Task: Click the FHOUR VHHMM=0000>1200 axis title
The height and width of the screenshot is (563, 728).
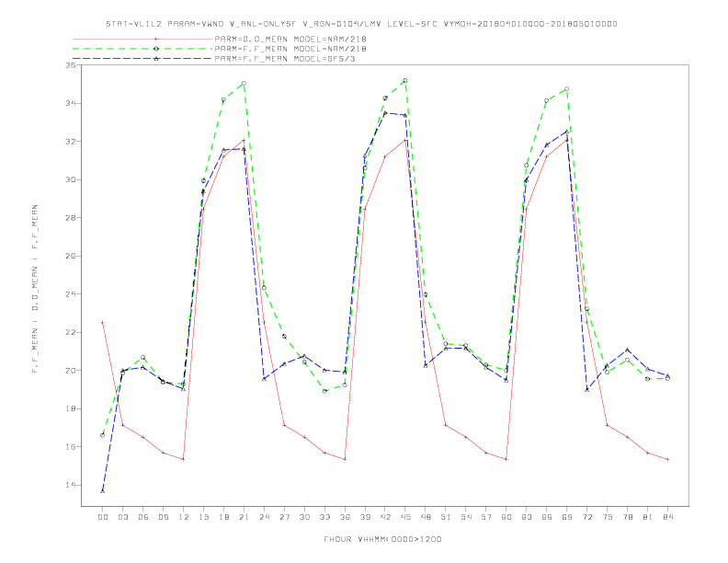Action: (382, 539)
